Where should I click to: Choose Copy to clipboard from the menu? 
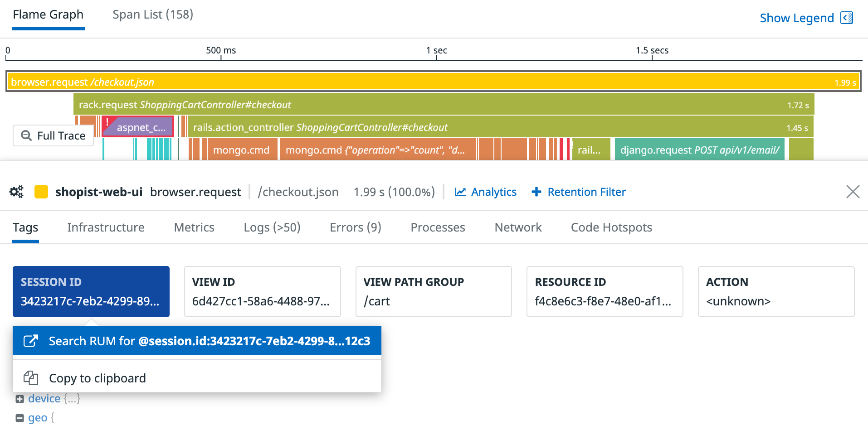98,377
